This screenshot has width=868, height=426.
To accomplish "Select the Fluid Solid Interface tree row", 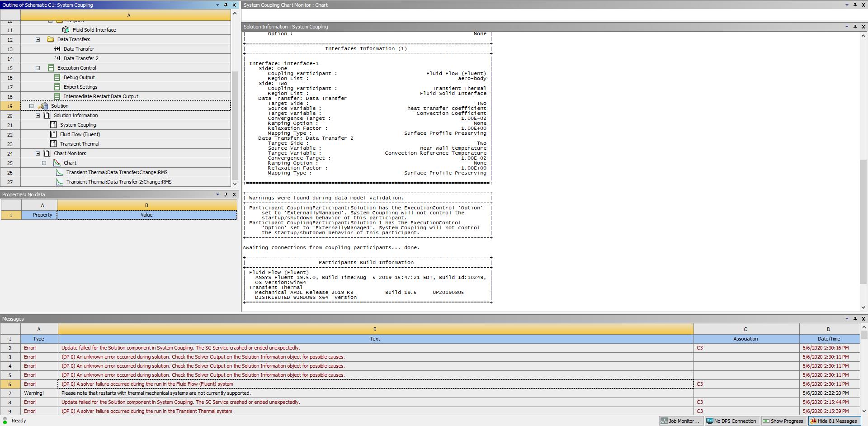I will tap(125, 30).
